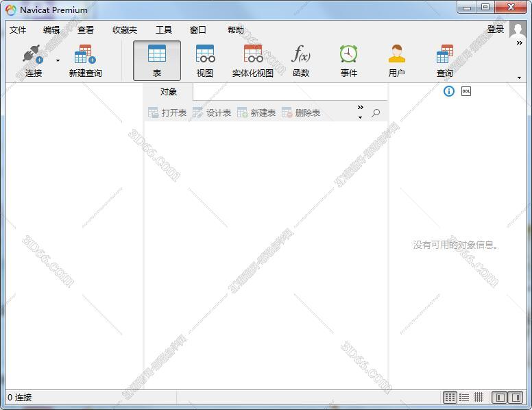Click the Navicat Premium title bar logo
This screenshot has width=532, height=410.
(x=10, y=10)
